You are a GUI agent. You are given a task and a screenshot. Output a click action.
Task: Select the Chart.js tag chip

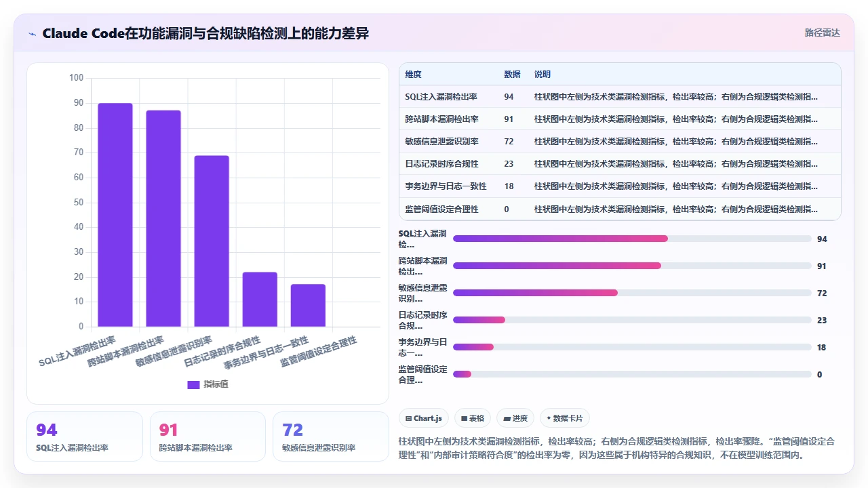[424, 418]
